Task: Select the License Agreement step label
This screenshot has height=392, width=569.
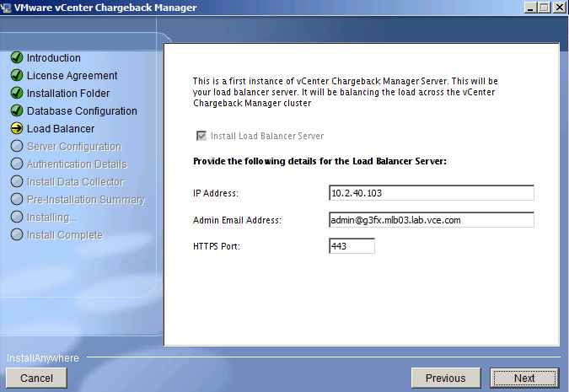Action: (72, 76)
